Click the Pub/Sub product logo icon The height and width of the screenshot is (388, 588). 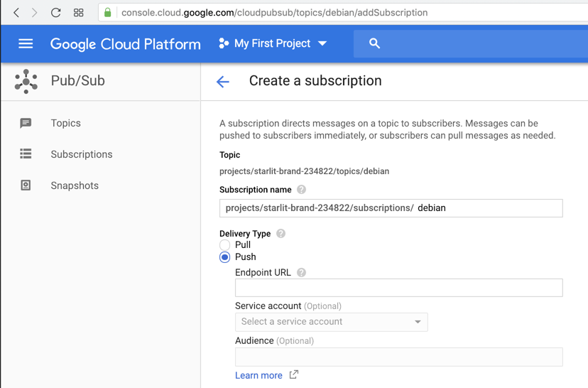pyautogui.click(x=26, y=82)
